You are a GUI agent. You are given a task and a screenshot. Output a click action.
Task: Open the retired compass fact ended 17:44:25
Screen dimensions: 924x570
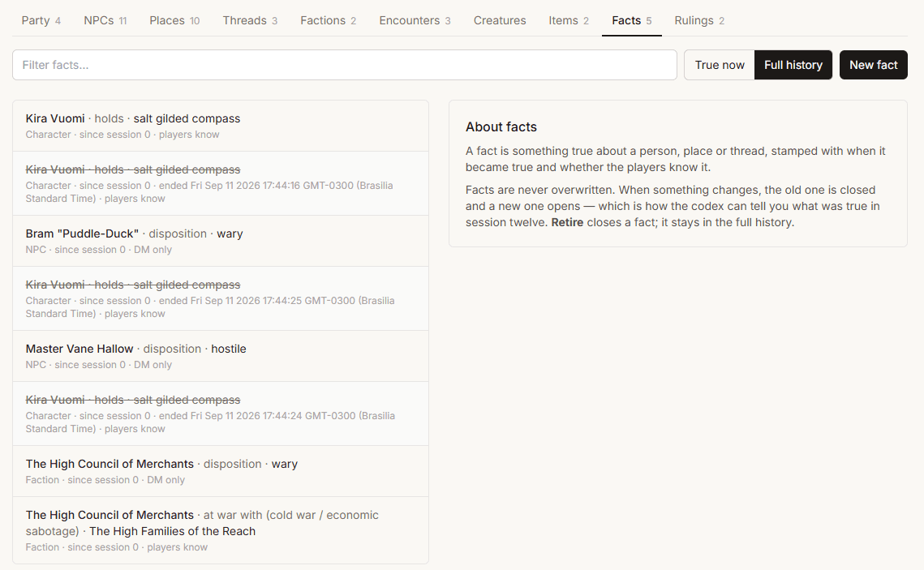[221, 298]
